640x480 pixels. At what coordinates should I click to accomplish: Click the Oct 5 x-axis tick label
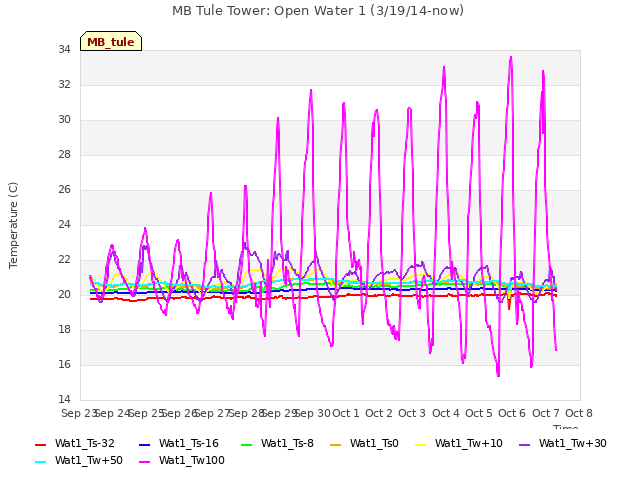click(479, 413)
